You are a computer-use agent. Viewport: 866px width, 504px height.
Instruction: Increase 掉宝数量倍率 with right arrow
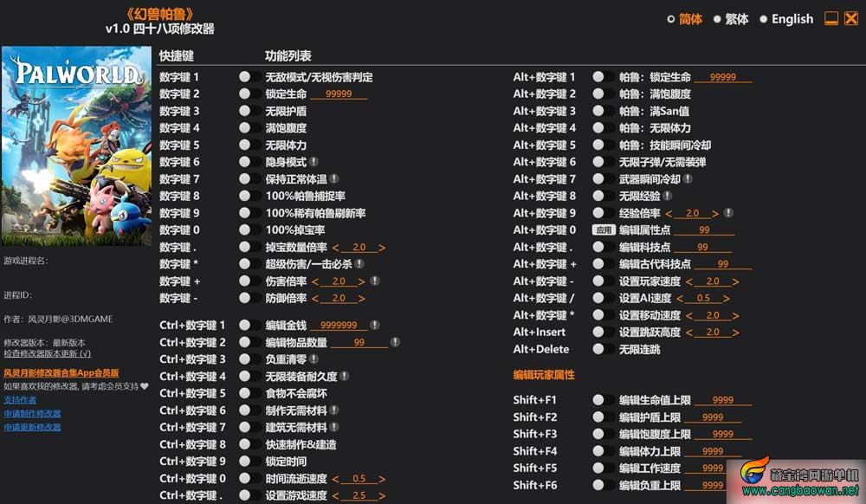[382, 248]
